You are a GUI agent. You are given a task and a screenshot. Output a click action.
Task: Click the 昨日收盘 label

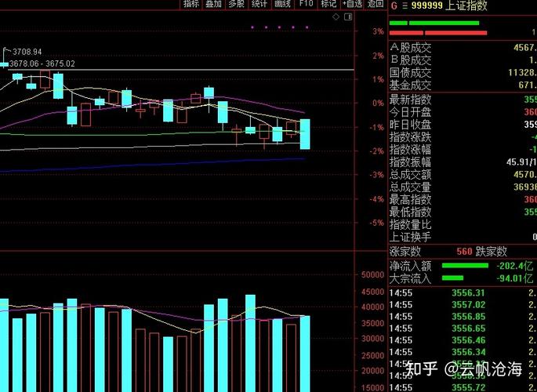(x=410, y=125)
